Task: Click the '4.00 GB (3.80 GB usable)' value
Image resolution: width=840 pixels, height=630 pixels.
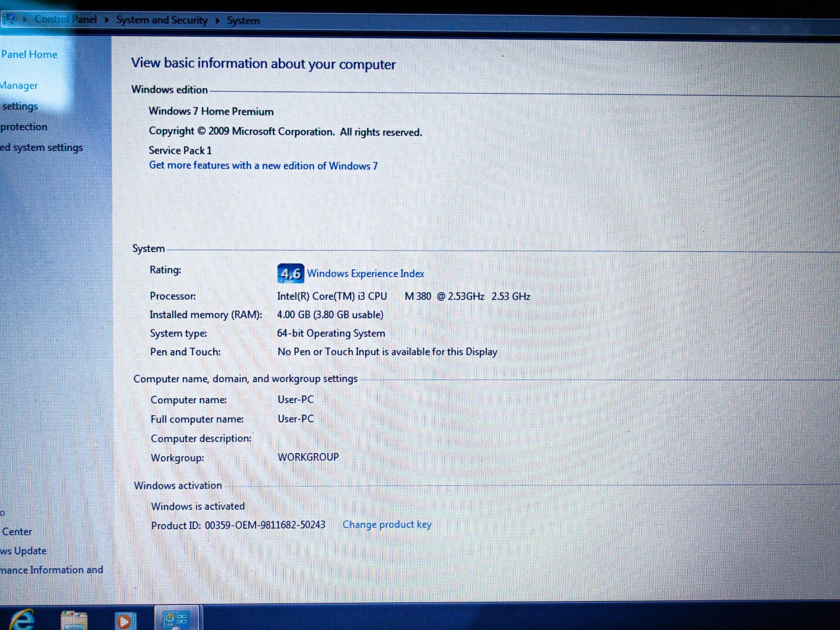Action: point(330,314)
